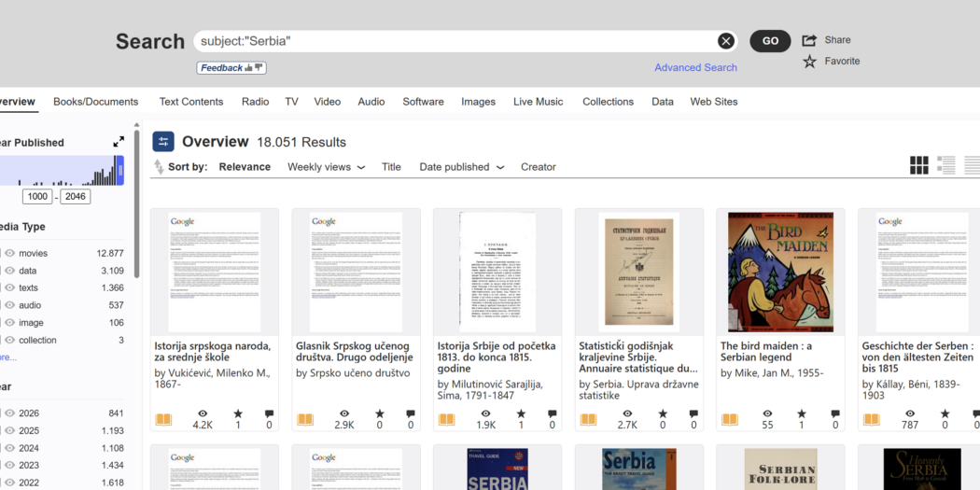This screenshot has height=490, width=980.
Task: Switch to extended list view
Action: click(x=946, y=165)
